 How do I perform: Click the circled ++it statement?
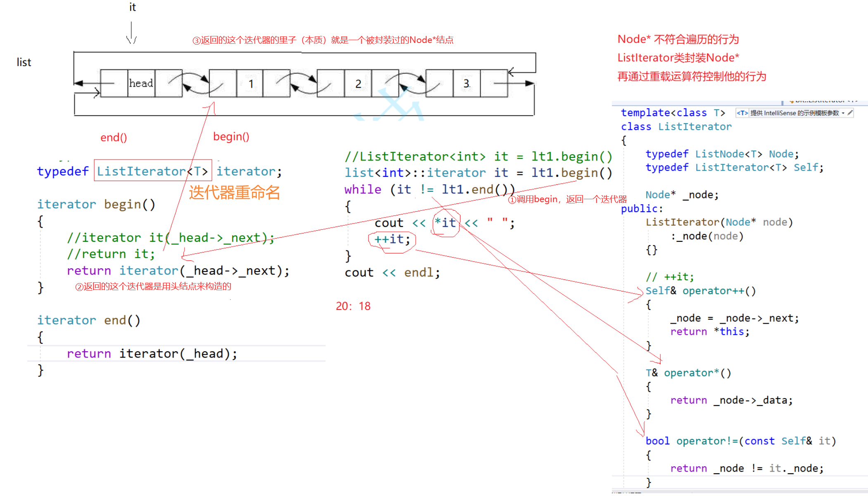click(392, 239)
